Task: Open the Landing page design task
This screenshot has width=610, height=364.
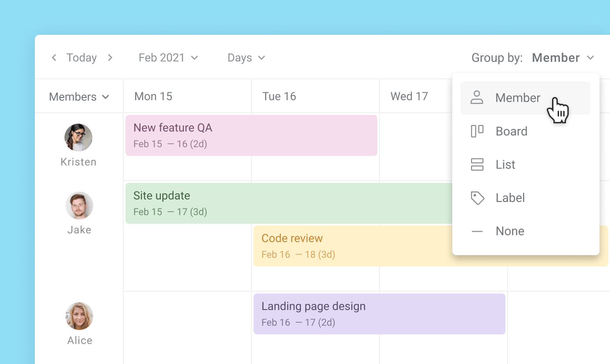Action: (379, 314)
